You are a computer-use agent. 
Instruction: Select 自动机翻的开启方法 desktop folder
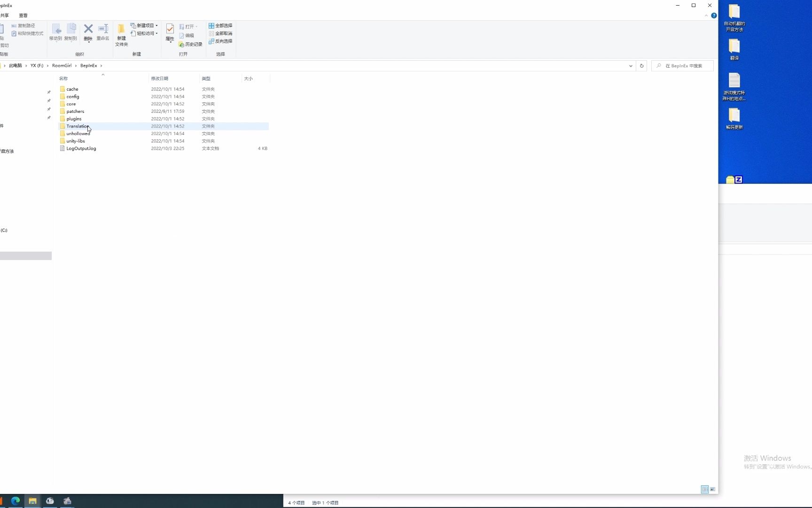734,18
